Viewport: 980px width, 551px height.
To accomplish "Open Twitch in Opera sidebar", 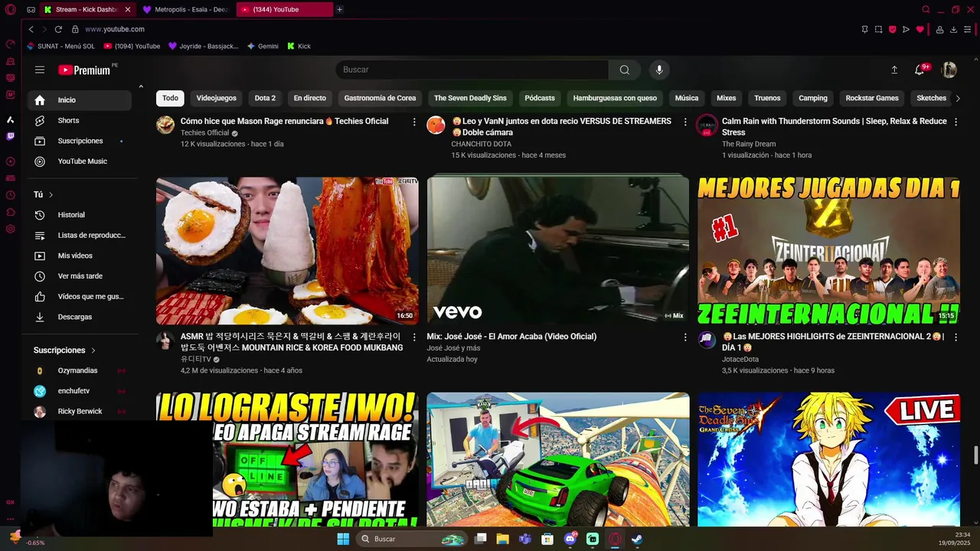I will (x=10, y=136).
